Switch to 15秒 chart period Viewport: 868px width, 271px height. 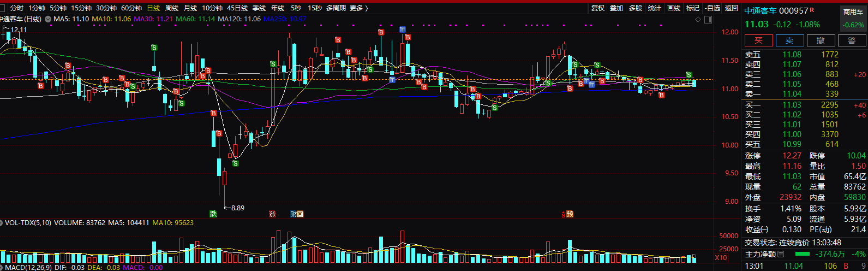(x=315, y=8)
